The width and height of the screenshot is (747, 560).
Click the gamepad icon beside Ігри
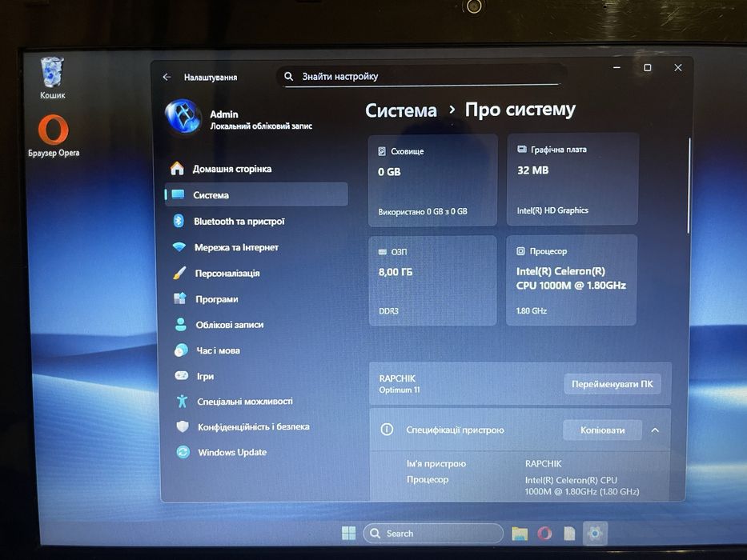coord(182,376)
